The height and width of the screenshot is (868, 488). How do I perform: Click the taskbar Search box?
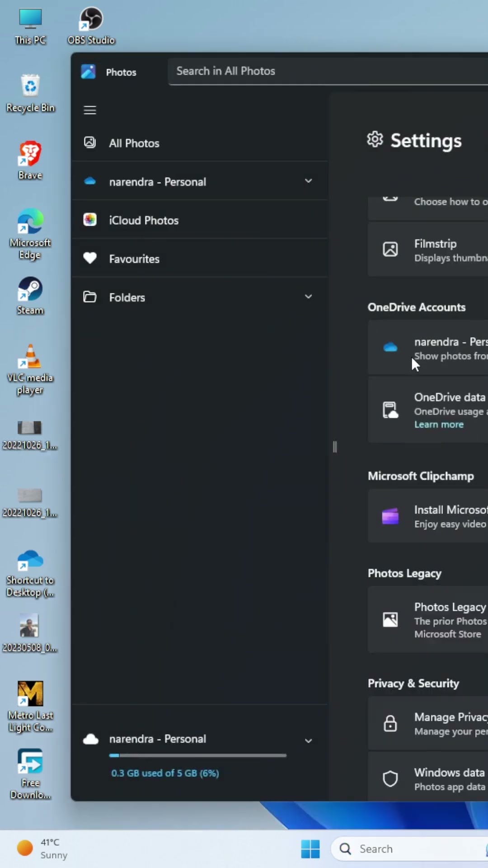[409, 849]
